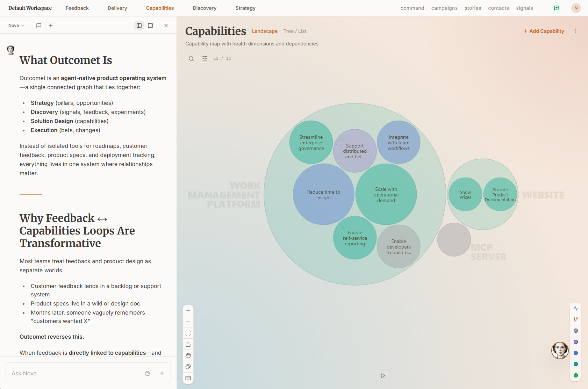Switch to right split panel layout

tap(150, 26)
